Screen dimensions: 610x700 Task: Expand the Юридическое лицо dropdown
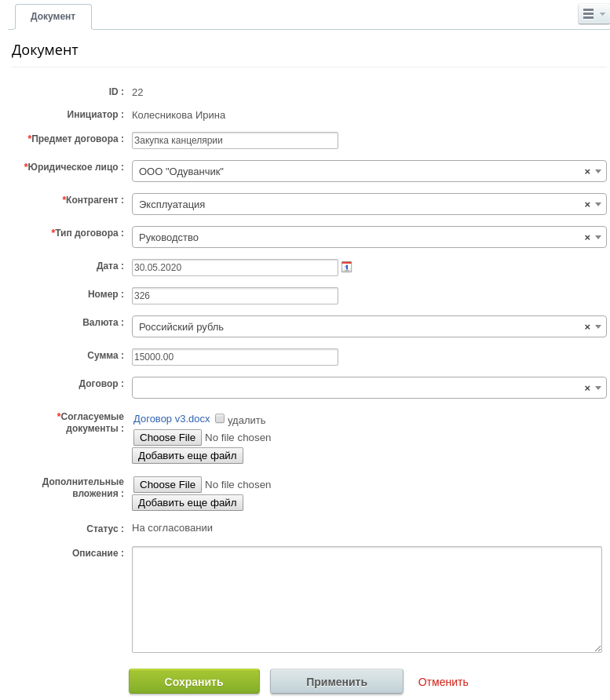(598, 171)
